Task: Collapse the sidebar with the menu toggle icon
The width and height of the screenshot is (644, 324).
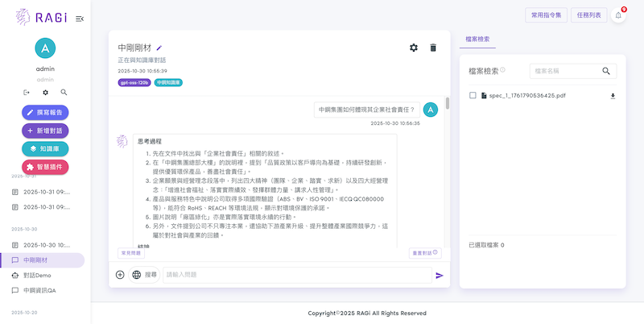Action: (80, 19)
